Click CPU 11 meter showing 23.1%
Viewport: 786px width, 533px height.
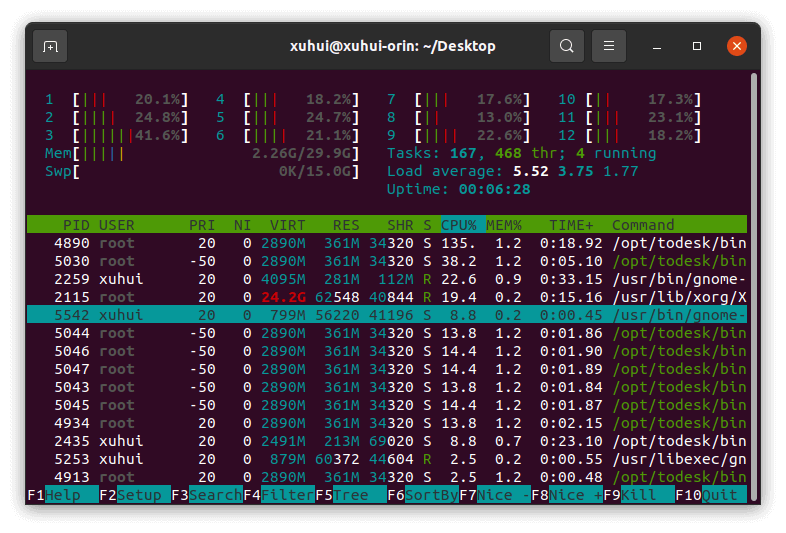pos(630,117)
